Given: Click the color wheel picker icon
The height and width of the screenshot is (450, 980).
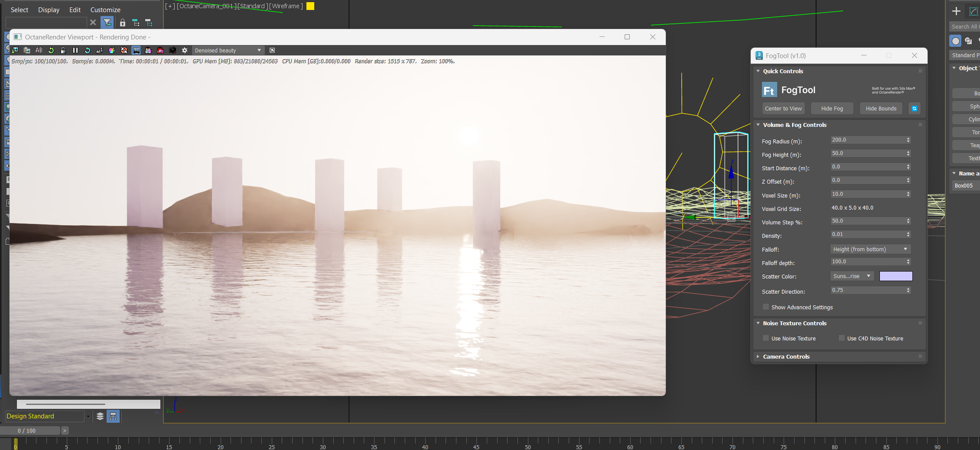Looking at the screenshot, I should click(112, 50).
